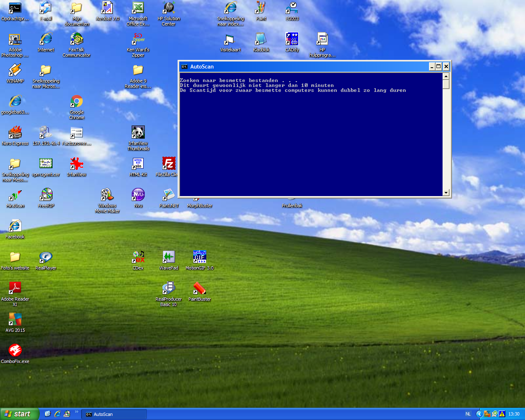Select the AutoScan taskbar button
Screen dimensions: 525x420
click(114, 414)
